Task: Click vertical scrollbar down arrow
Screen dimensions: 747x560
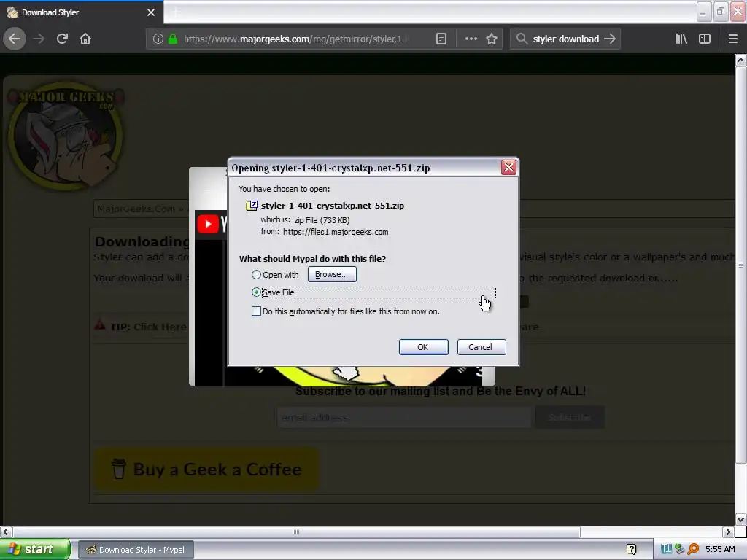Action: coord(740,519)
